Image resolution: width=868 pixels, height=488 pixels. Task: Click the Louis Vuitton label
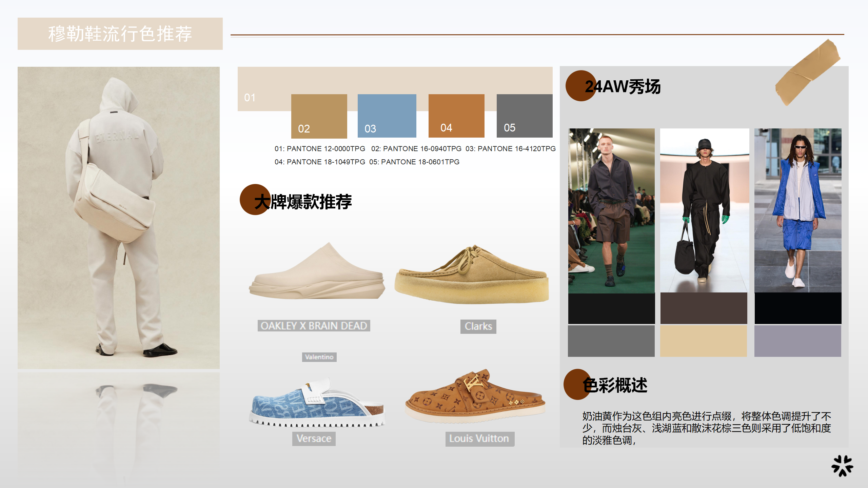tap(479, 439)
